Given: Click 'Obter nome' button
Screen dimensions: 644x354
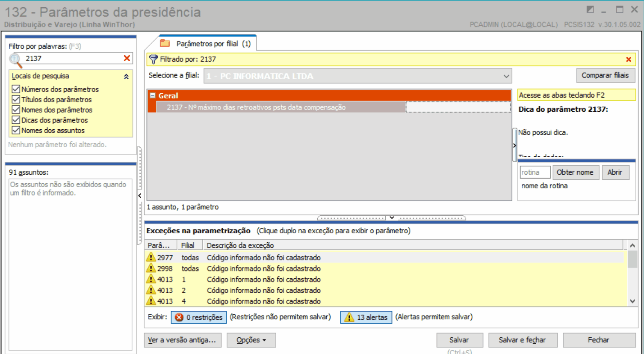Looking at the screenshot, I should [x=575, y=172].
